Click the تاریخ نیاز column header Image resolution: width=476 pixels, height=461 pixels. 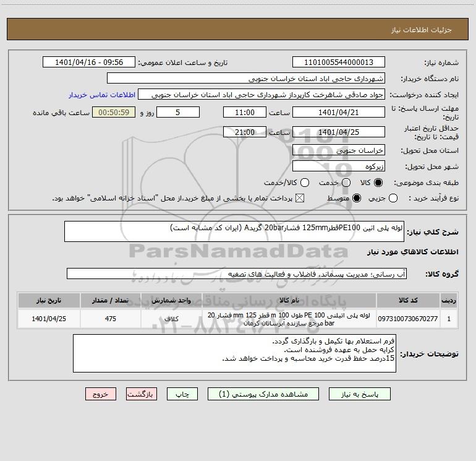click(x=49, y=301)
